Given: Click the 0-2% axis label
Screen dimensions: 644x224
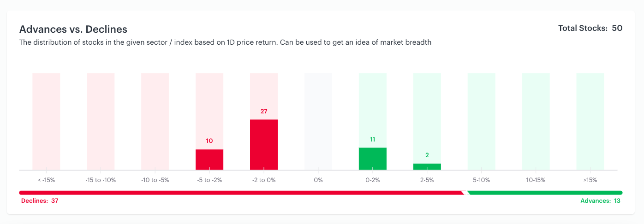Looking at the screenshot, I should [373, 180].
